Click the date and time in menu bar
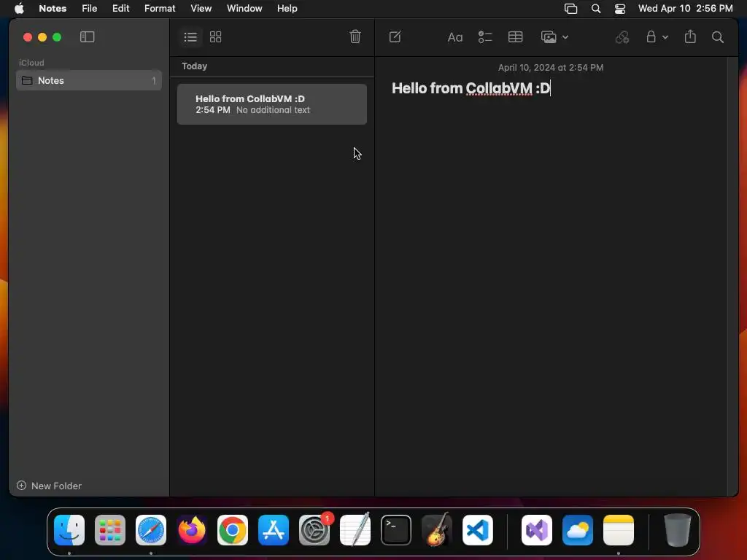The height and width of the screenshot is (560, 747). tap(686, 8)
